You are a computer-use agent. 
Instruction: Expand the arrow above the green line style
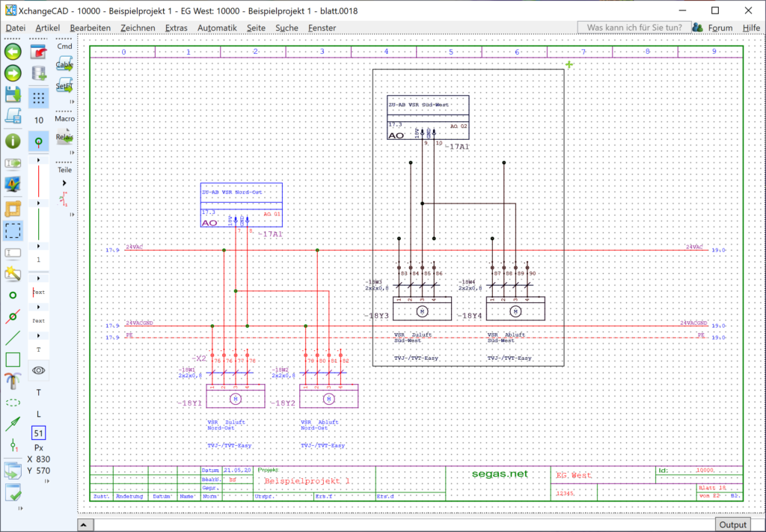point(39,203)
